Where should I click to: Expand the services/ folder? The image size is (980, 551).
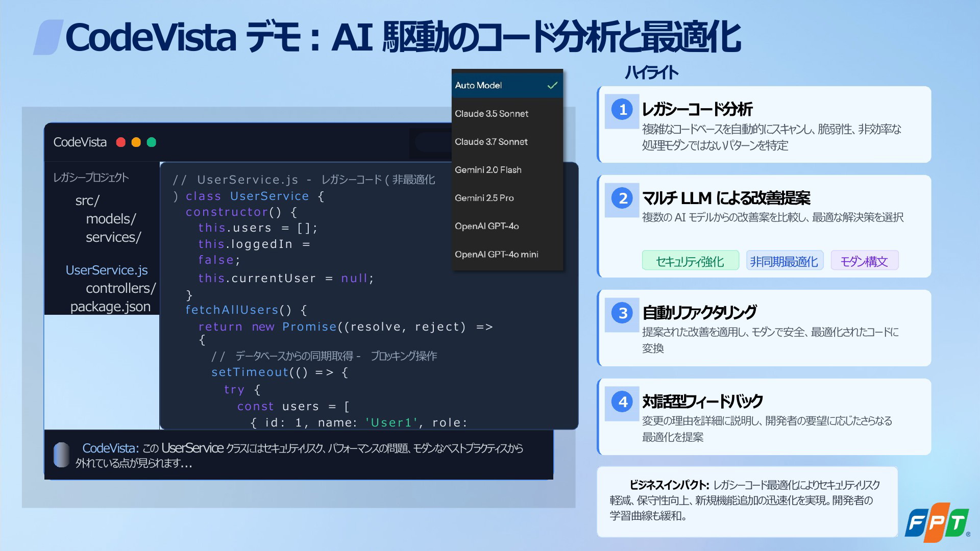tap(113, 237)
